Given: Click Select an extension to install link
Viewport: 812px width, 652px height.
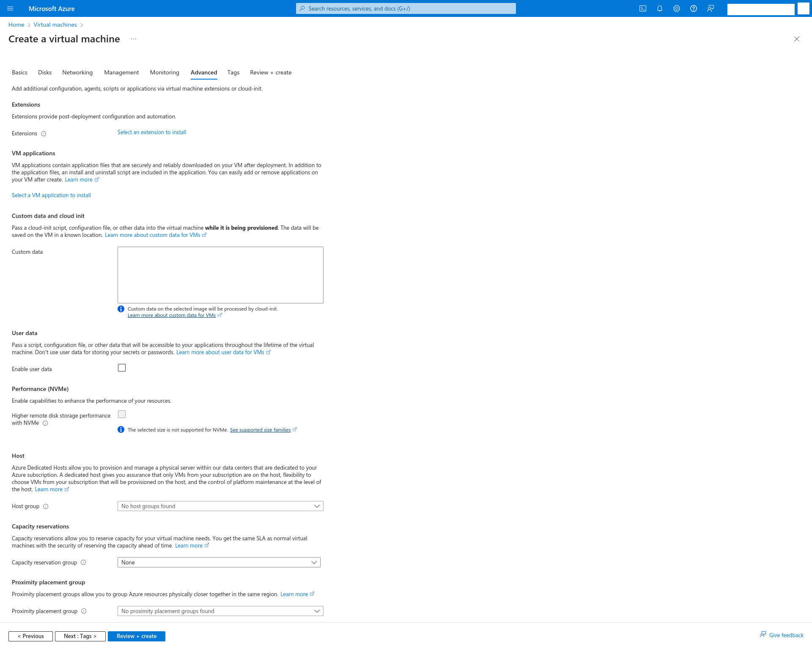Looking at the screenshot, I should click(x=152, y=132).
